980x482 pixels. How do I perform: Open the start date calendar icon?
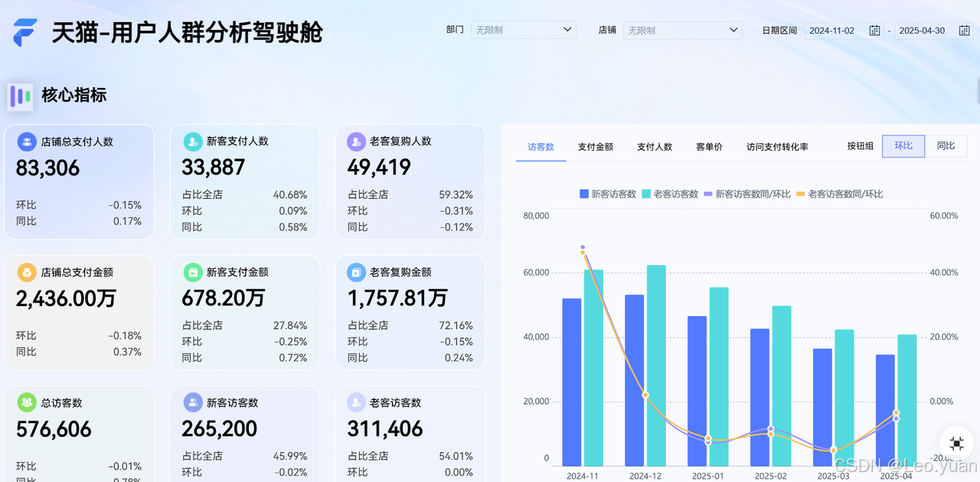pyautogui.click(x=874, y=31)
